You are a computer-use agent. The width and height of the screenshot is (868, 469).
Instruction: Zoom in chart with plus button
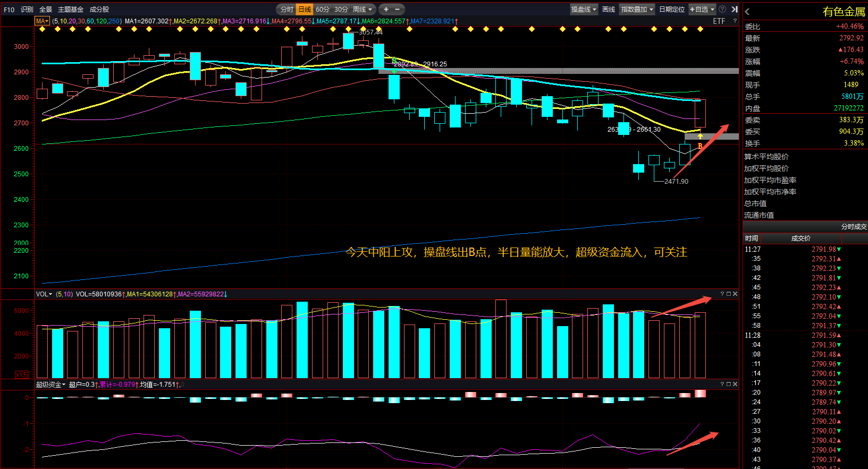click(x=386, y=10)
